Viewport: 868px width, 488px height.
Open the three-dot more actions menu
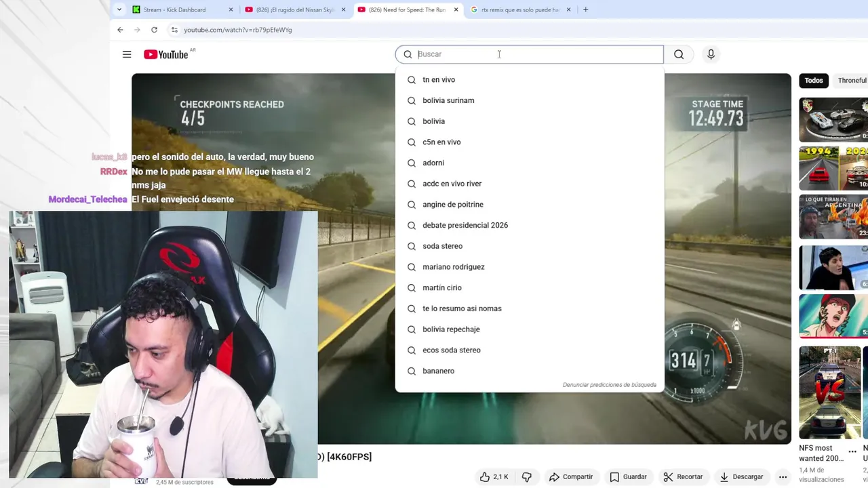783,476
